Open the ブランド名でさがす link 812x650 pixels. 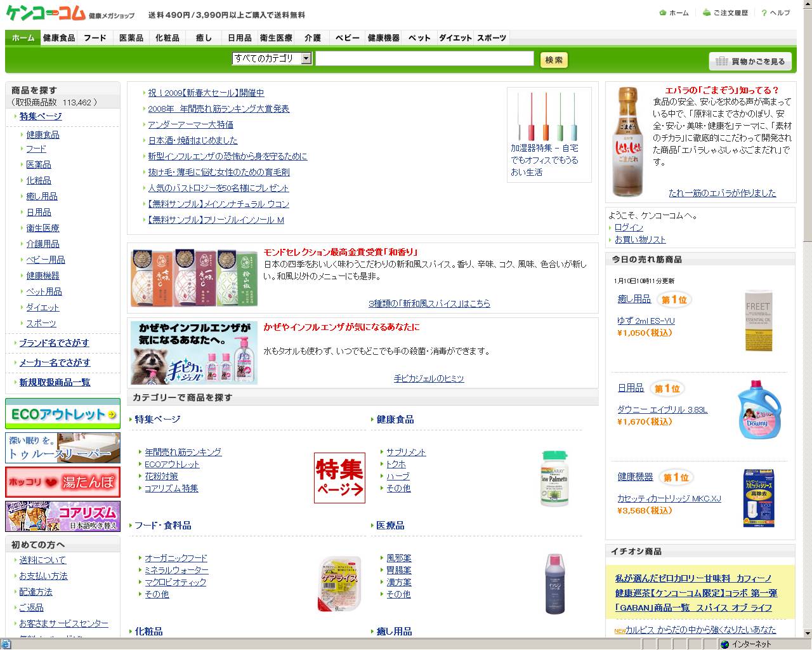coord(54,343)
